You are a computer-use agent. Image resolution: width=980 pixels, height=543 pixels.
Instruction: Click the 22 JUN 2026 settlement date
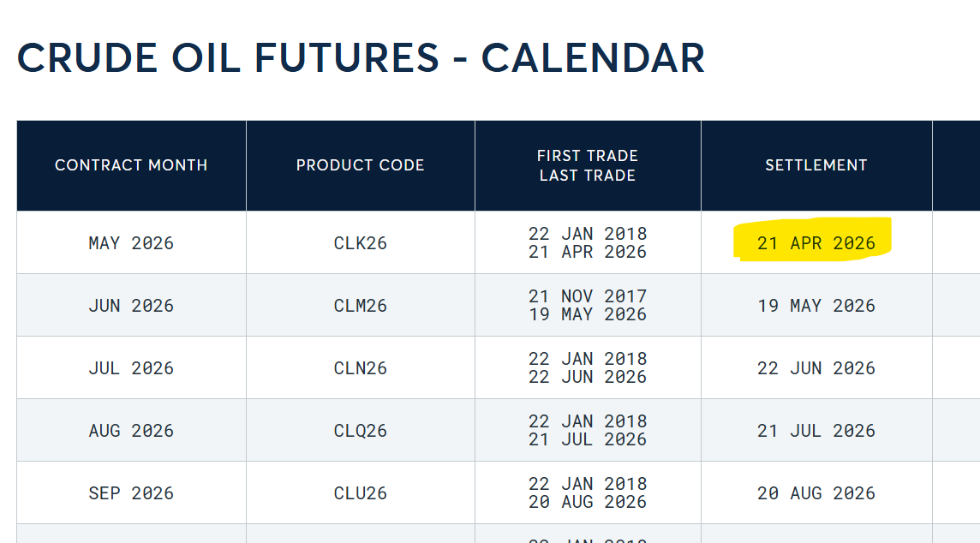(x=816, y=368)
